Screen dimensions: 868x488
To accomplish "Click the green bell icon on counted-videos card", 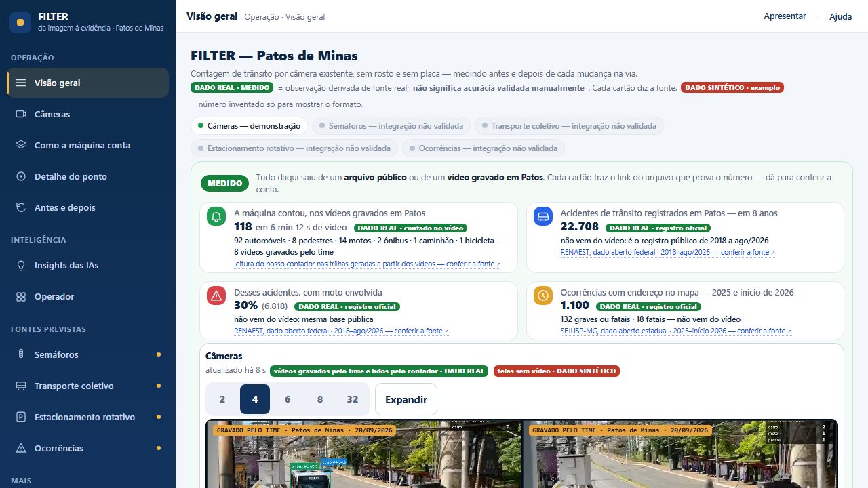I will (216, 217).
